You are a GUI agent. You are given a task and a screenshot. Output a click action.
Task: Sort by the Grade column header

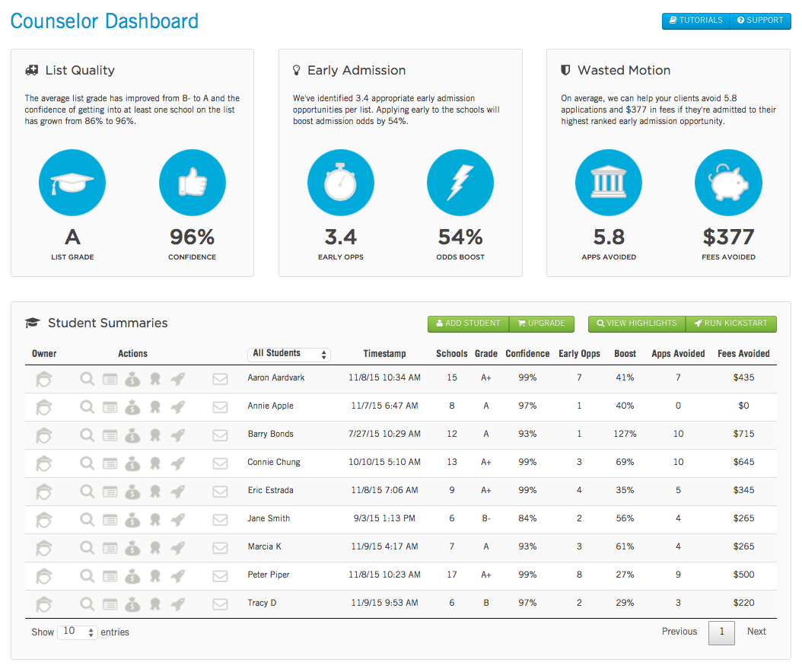coord(486,353)
